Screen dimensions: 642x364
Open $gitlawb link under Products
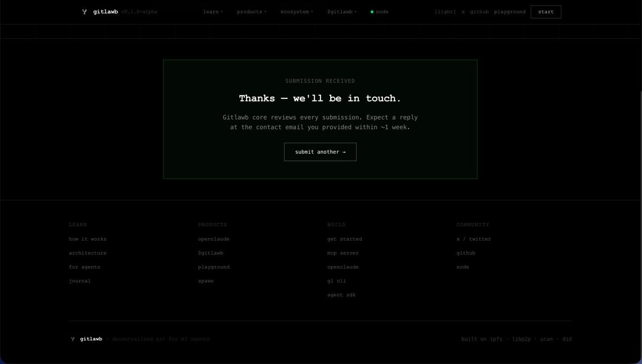210,253
